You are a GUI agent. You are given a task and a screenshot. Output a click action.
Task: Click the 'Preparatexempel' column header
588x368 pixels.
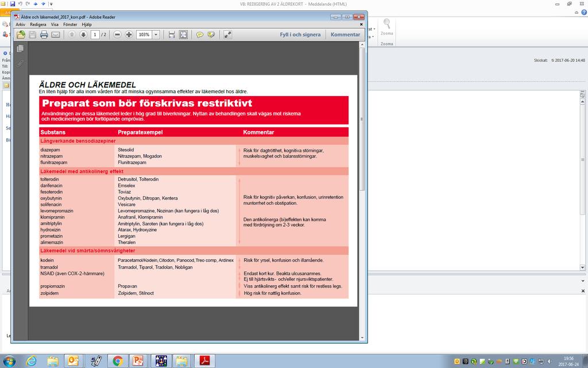coord(140,132)
